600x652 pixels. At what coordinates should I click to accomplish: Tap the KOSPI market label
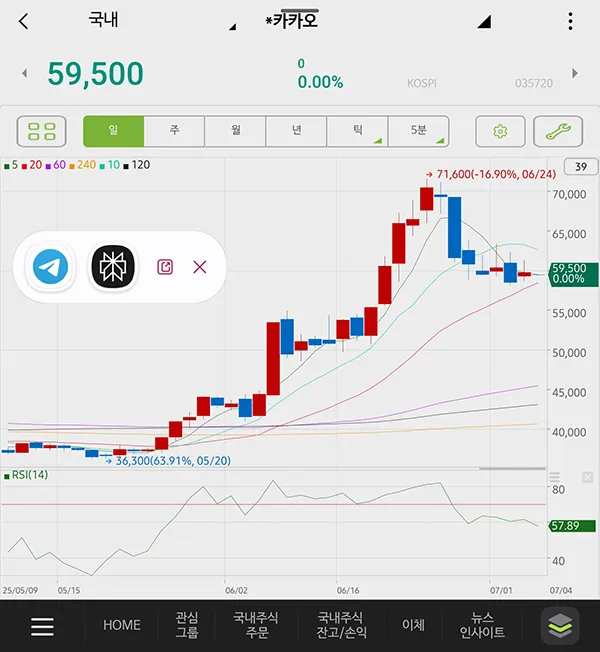[422, 83]
